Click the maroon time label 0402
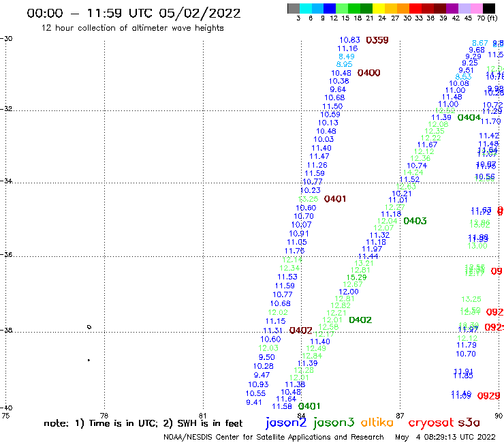The height and width of the screenshot is (443, 504). [x=301, y=331]
